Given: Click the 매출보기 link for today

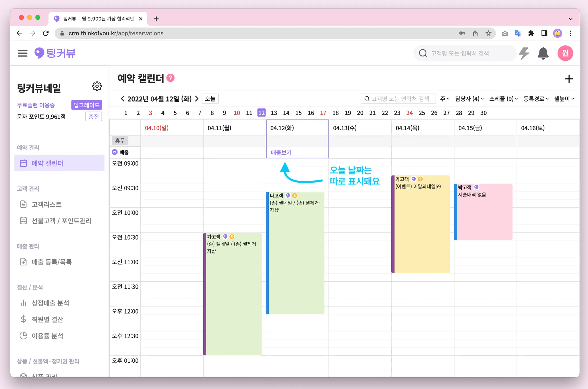Looking at the screenshot, I should [x=281, y=153].
